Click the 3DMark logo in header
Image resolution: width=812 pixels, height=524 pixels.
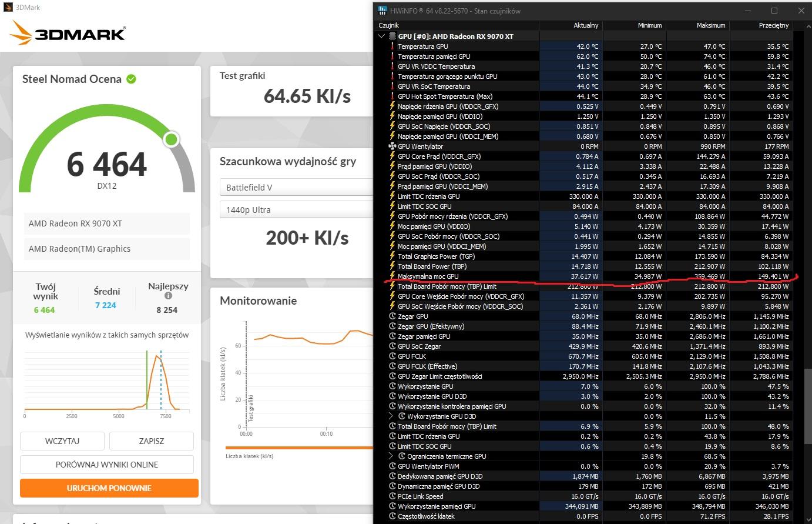click(x=68, y=34)
